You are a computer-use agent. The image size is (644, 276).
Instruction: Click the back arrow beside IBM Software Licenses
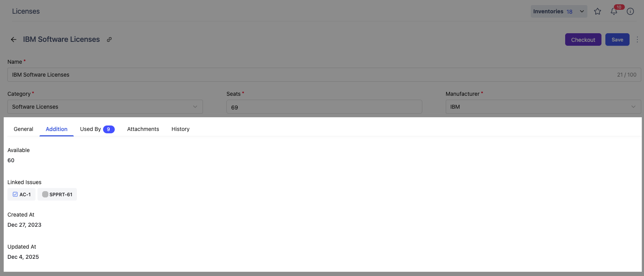14,39
